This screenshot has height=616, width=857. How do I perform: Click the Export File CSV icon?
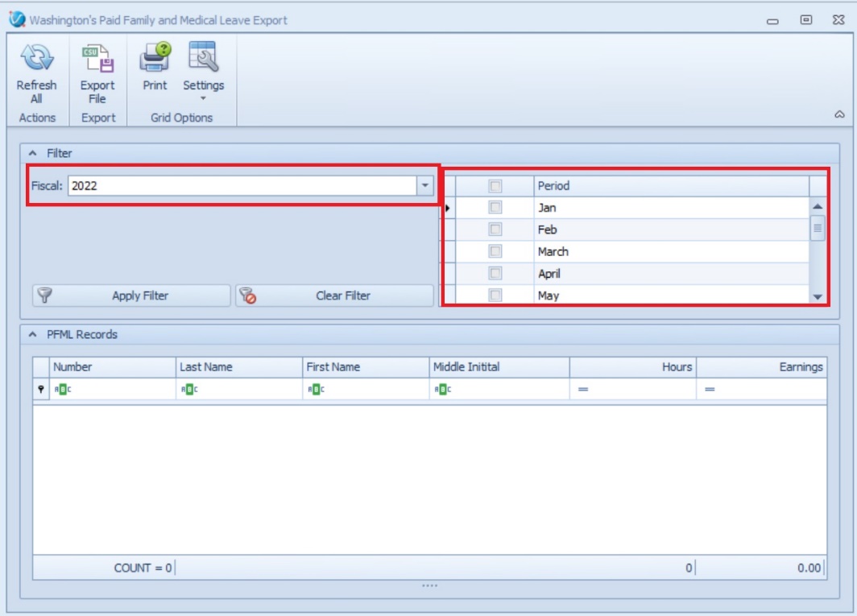click(x=97, y=58)
